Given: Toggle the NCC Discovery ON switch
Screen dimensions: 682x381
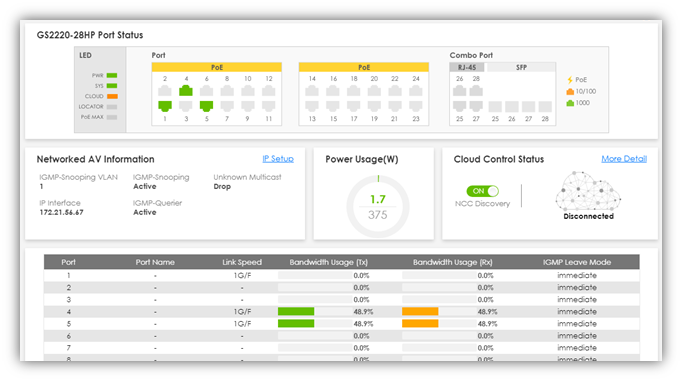Looking at the screenshot, I should pyautogui.click(x=482, y=191).
